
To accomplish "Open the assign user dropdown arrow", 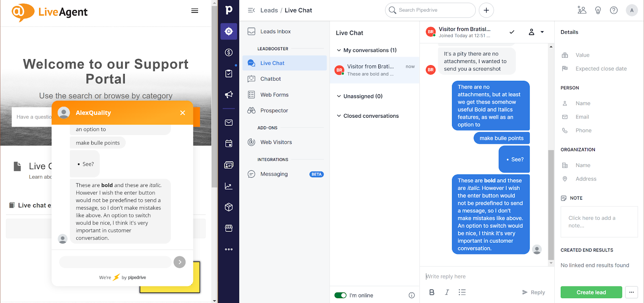I will (542, 32).
